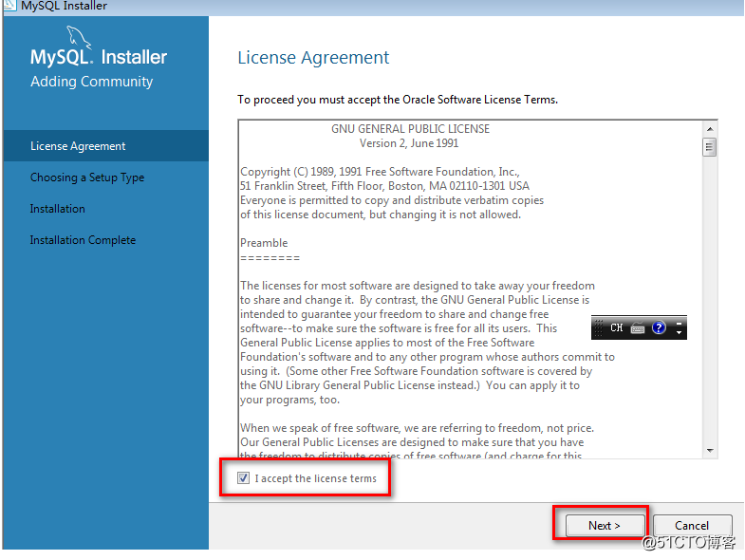Select Installation step in sidebar

tap(106, 209)
